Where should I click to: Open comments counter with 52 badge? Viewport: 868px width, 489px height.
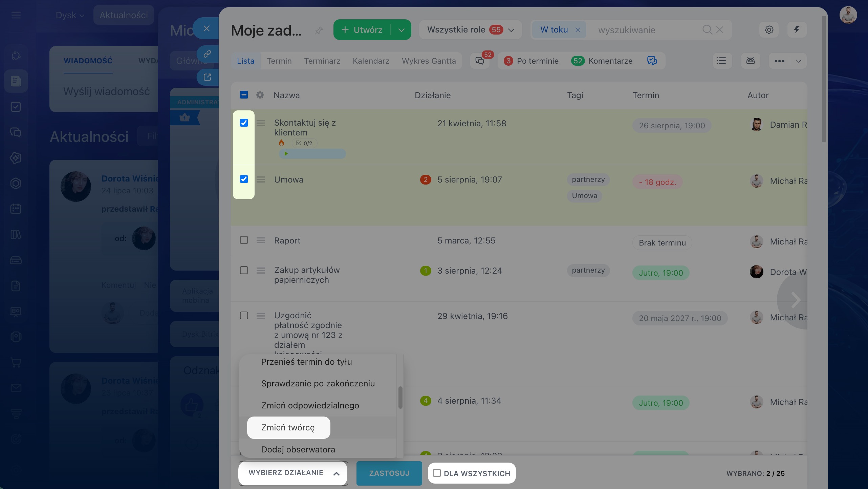(x=480, y=61)
